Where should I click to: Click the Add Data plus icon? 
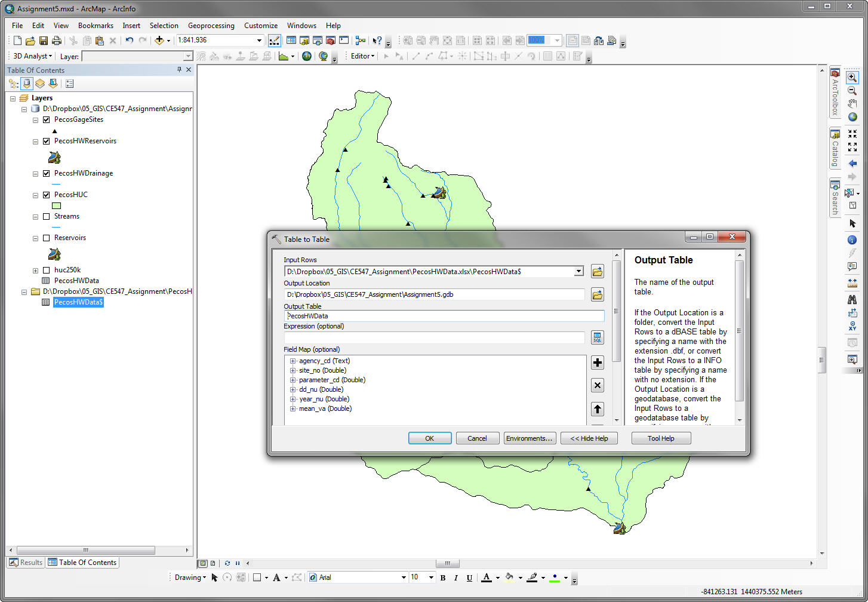click(159, 41)
